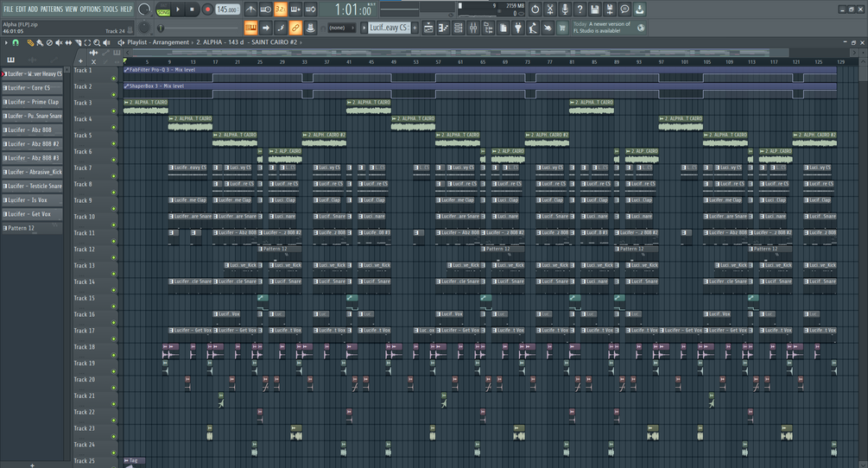This screenshot has height=468, width=868.
Task: Adjust the main pitch knob
Action: click(144, 27)
